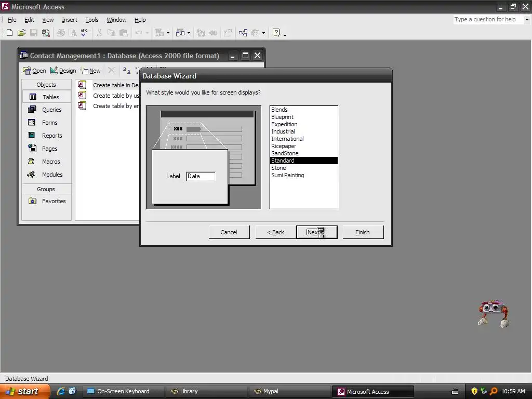The height and width of the screenshot is (399, 532).
Task: Open the Favorites group
Action: pyautogui.click(x=46, y=201)
